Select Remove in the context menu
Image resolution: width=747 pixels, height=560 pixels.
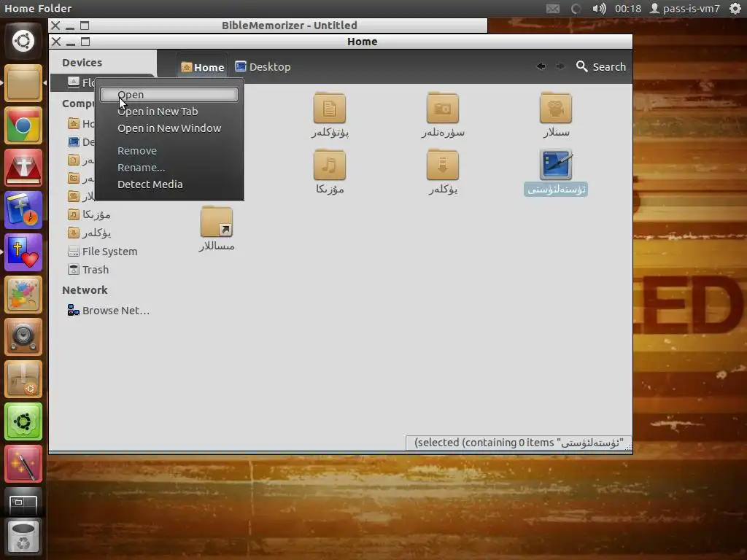pyautogui.click(x=169, y=150)
